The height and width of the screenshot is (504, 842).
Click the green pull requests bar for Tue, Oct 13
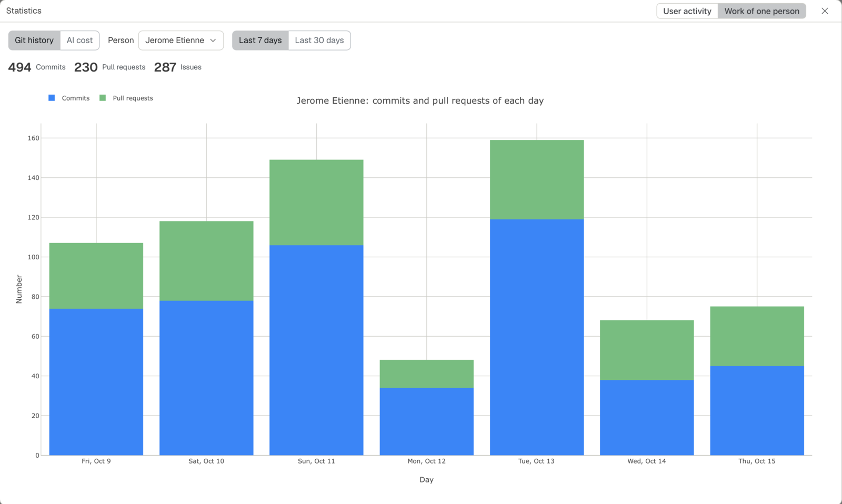537,180
